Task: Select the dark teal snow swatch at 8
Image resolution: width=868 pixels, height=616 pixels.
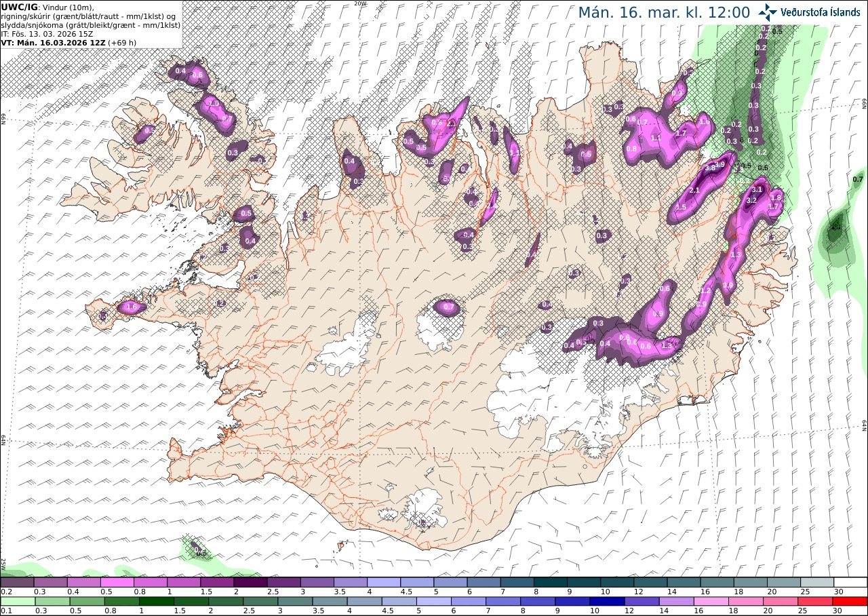Action: click(551, 582)
